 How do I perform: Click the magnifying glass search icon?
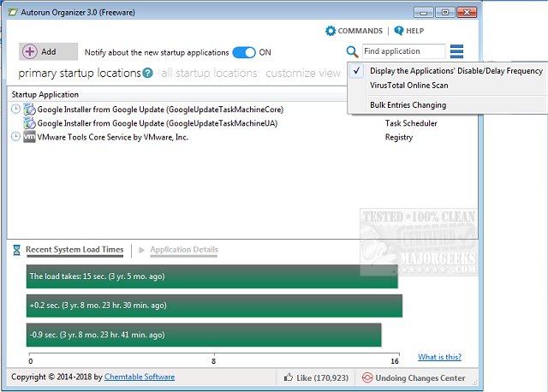click(353, 51)
